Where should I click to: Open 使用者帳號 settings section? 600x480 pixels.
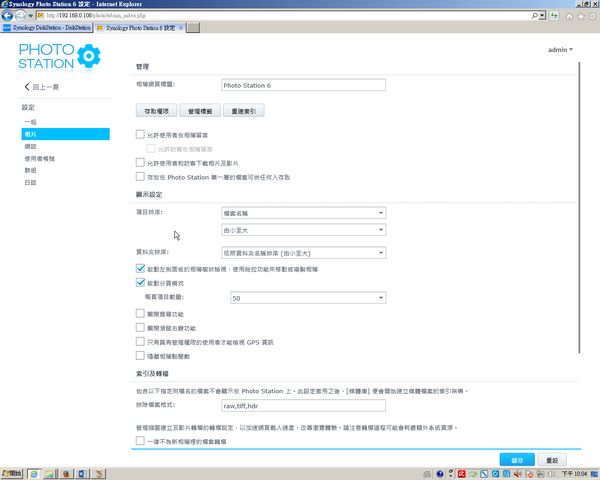click(39, 158)
